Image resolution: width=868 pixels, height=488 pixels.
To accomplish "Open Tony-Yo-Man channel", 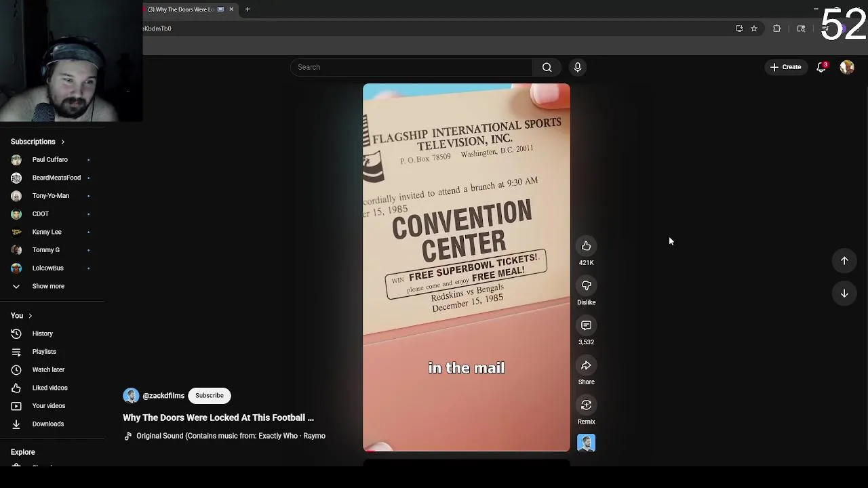I will (x=52, y=196).
